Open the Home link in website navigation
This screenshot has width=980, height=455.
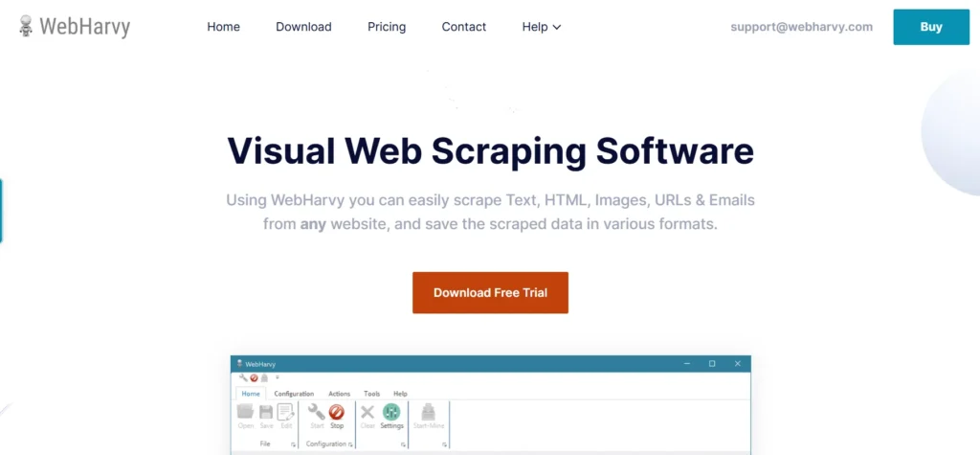pos(223,27)
